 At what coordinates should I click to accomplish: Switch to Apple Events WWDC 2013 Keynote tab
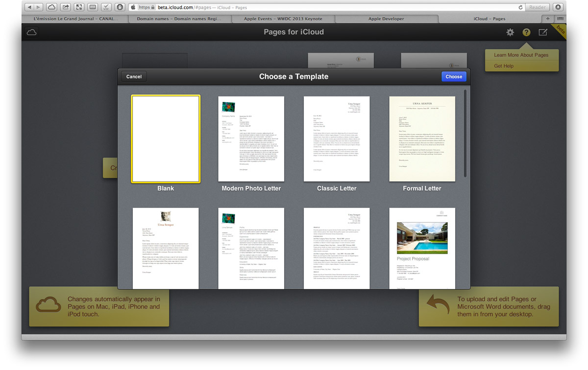click(x=283, y=19)
